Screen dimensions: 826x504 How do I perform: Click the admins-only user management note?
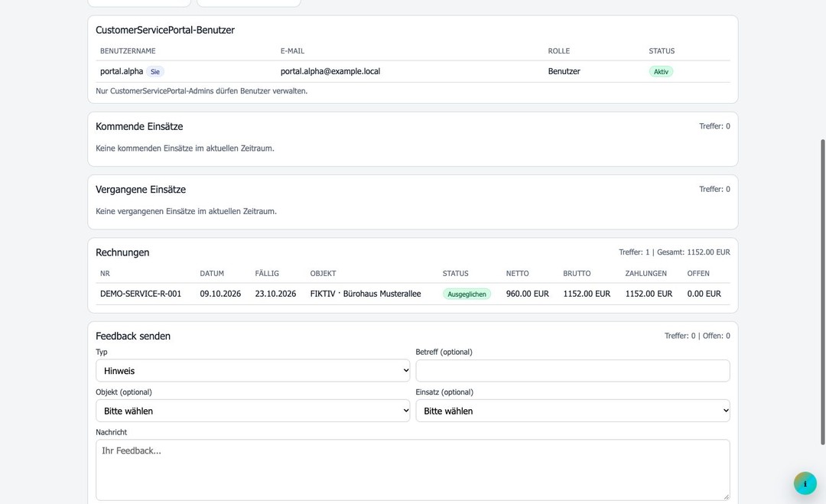coord(201,91)
